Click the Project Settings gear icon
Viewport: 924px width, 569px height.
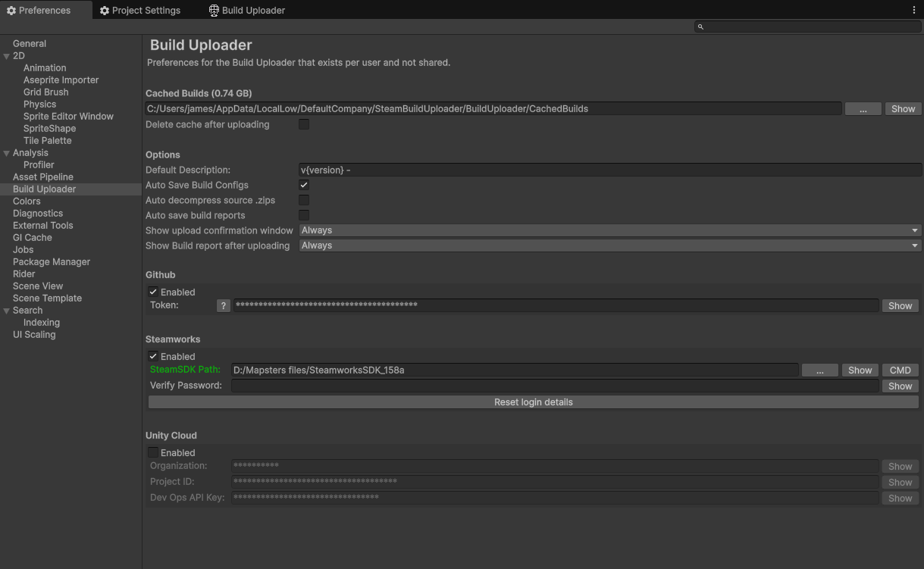tap(104, 10)
